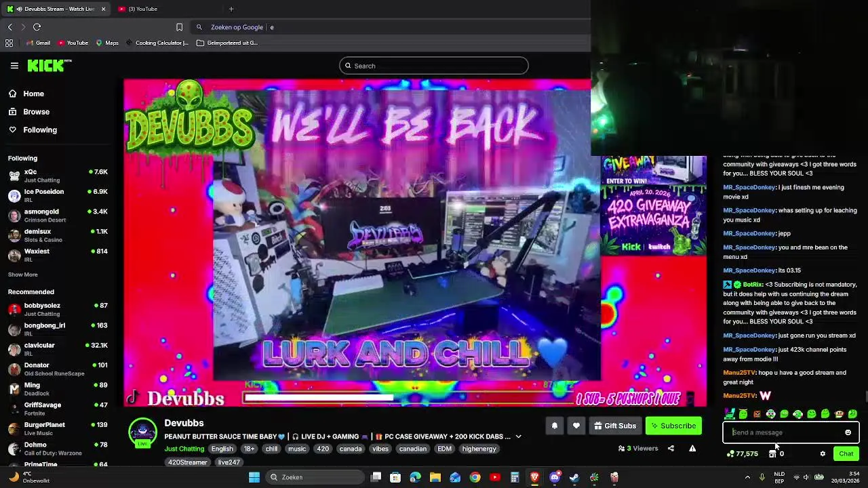This screenshot has height=488, width=868.
Task: Switch to YouTube browser tab
Action: (166, 9)
